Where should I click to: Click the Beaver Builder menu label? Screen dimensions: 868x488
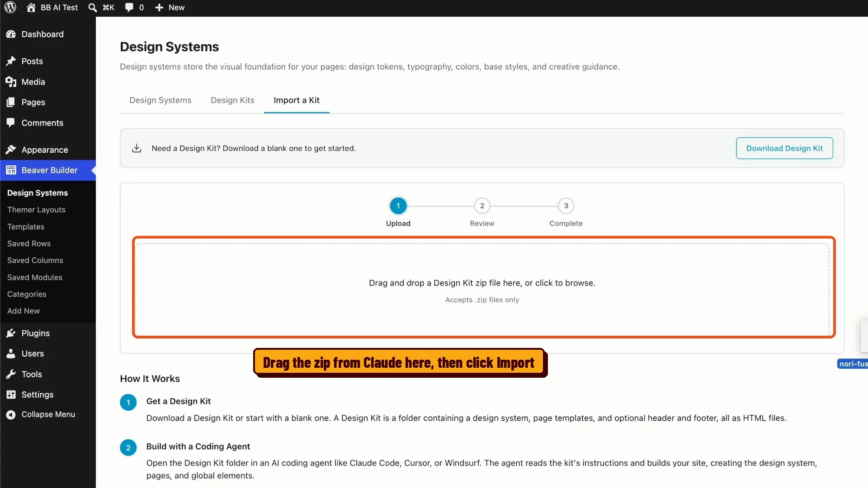coord(50,170)
